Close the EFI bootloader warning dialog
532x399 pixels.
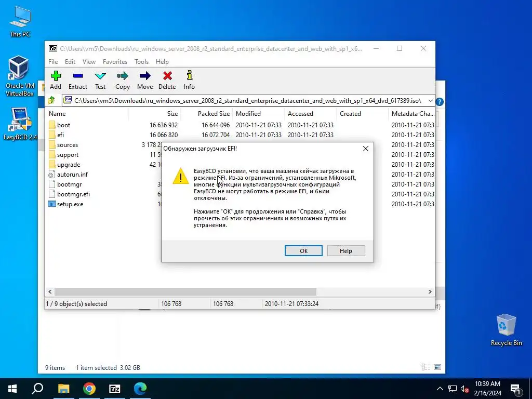[x=365, y=149]
